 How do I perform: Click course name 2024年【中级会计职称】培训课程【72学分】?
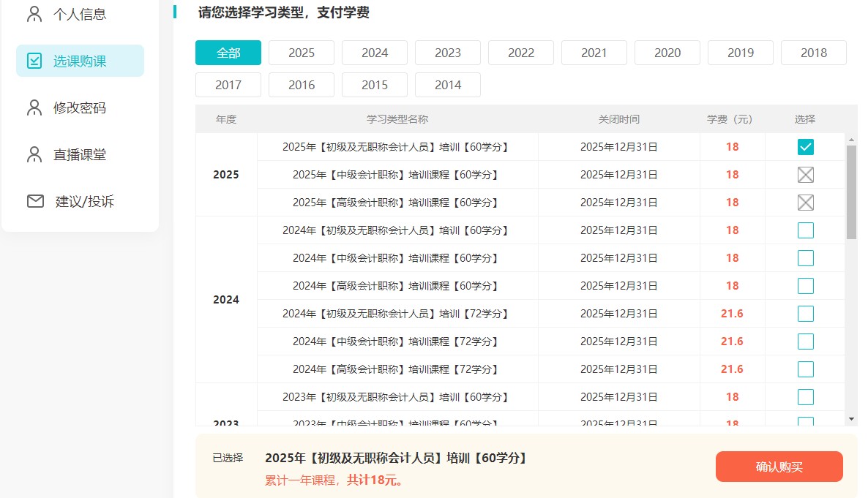point(395,342)
